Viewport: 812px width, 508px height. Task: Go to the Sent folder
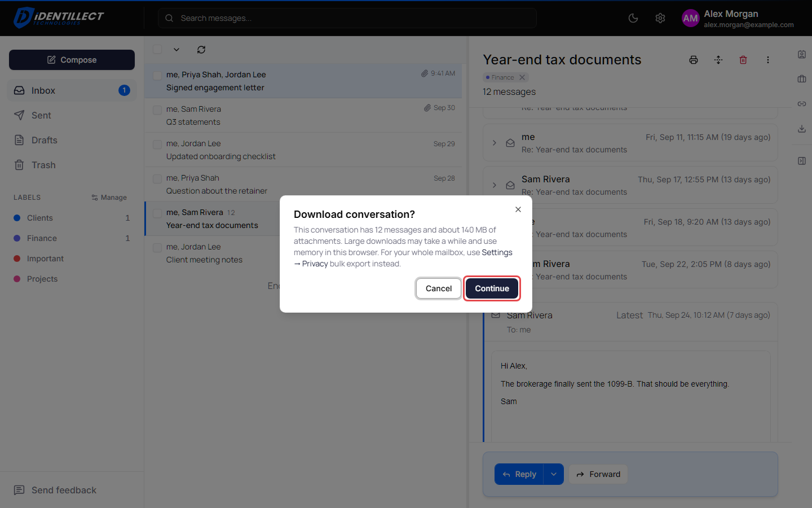coord(72,115)
